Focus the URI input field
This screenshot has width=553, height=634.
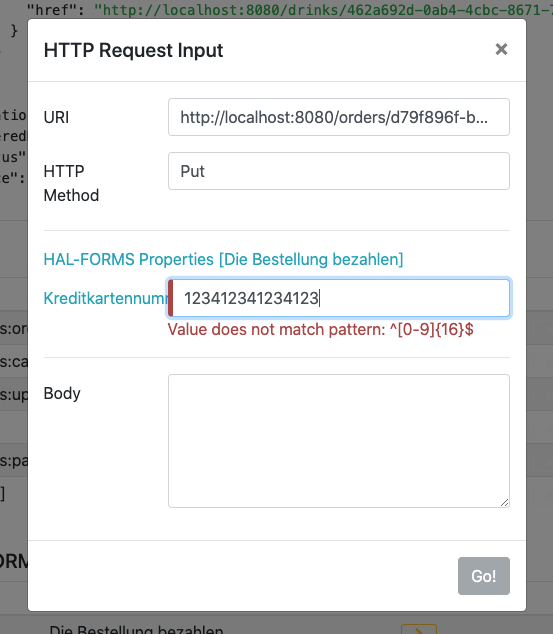click(x=339, y=117)
